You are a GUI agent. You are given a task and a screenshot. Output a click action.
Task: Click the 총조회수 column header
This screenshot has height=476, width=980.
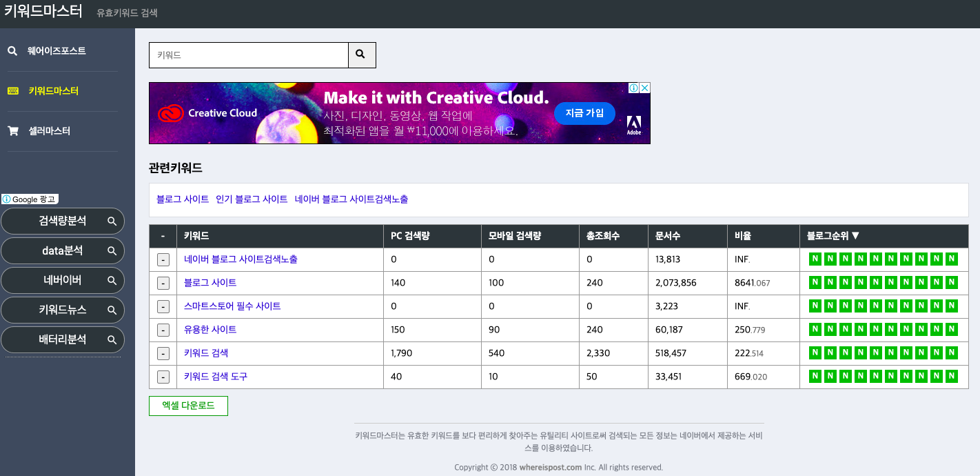[613, 236]
